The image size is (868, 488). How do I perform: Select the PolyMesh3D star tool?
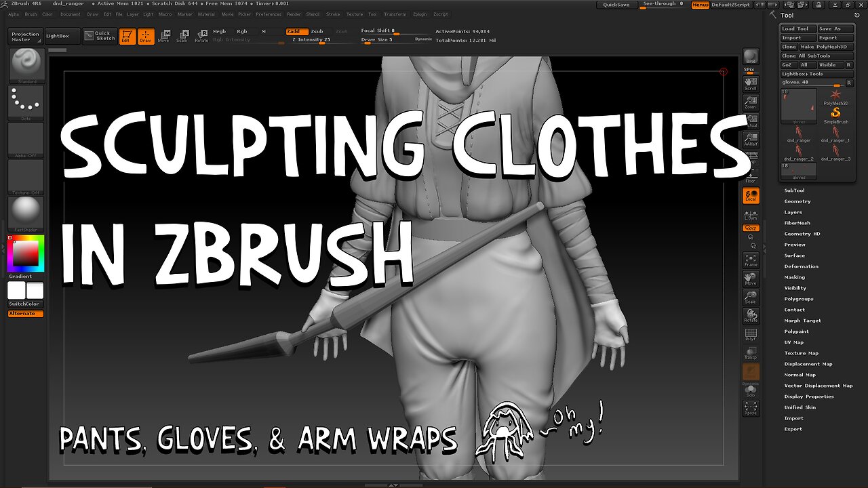click(x=835, y=96)
